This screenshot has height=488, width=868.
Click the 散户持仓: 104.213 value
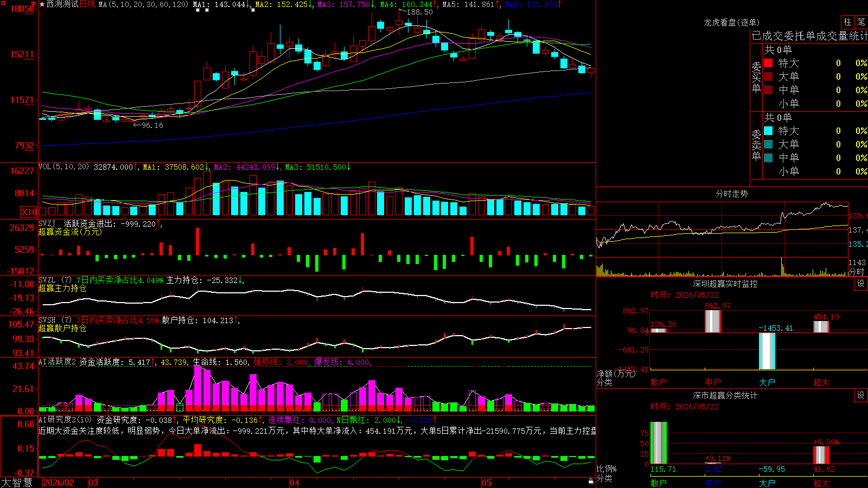pyautogui.click(x=197, y=320)
